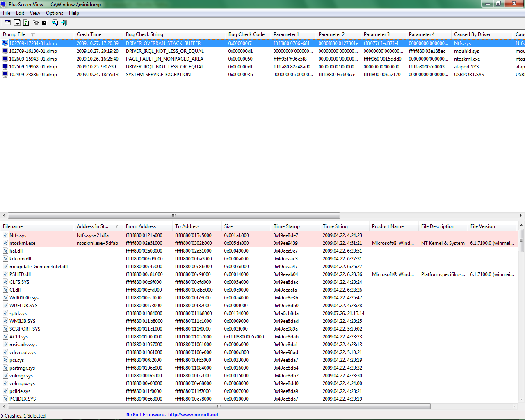Click PAGE_FAULT_IN_NONPAGED_AREA bug check string

pyautogui.click(x=164, y=59)
